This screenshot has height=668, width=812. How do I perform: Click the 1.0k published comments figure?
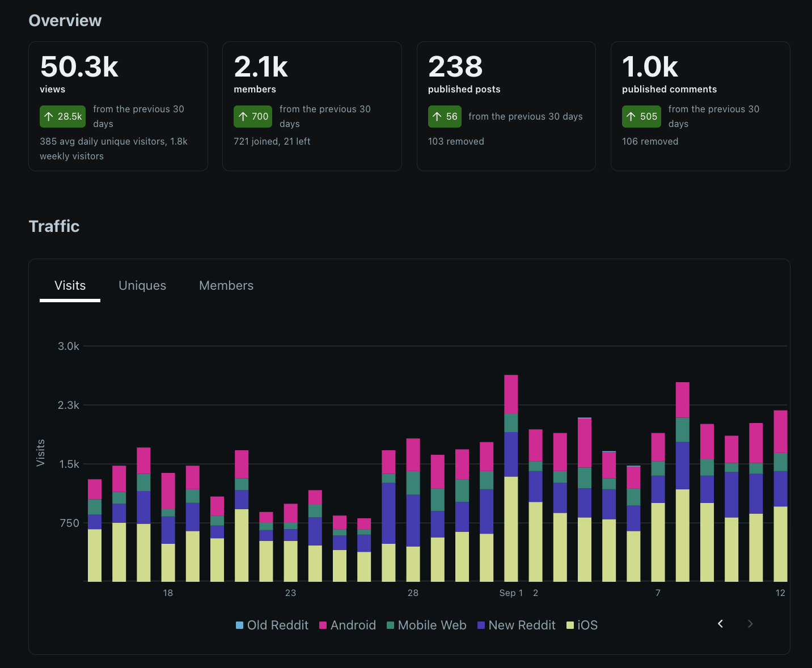(x=650, y=67)
